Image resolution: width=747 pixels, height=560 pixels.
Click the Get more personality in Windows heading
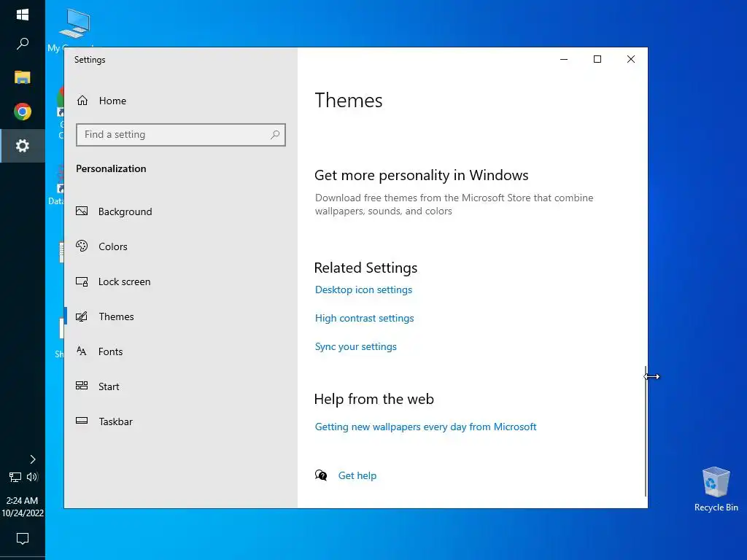[x=421, y=175]
